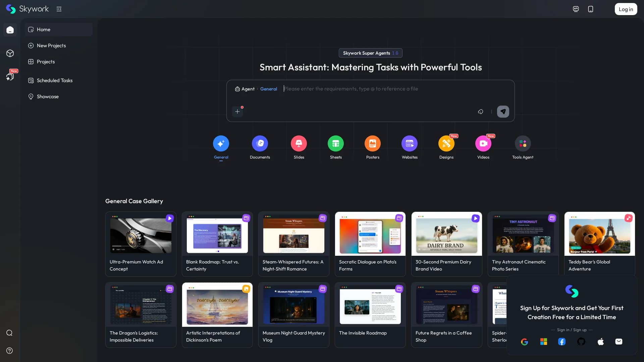The image size is (644, 362).
Task: Go to Home in sidebar
Action: point(59,29)
